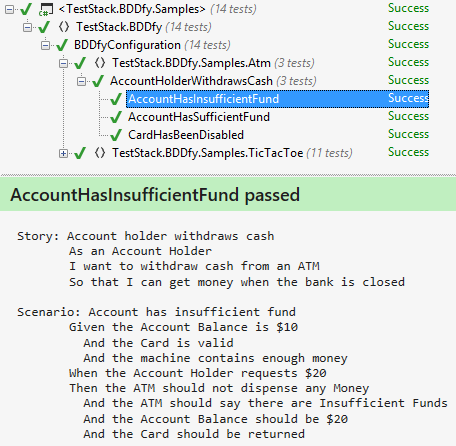Click the namespace braces icon for TestStack.BDDfy.Samples.TicTacToe

coord(100,153)
